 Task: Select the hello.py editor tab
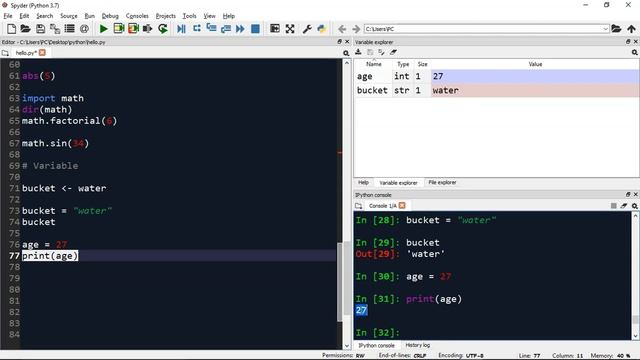26,53
